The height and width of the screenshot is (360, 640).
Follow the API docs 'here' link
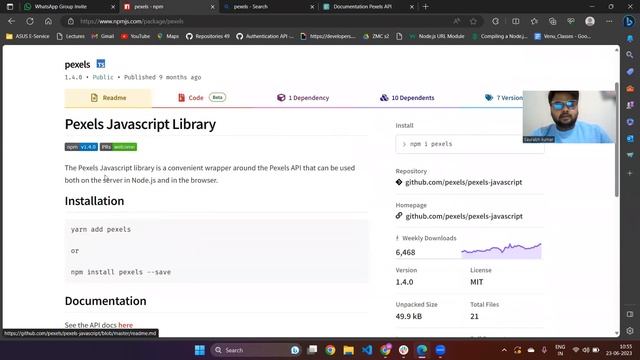(x=125, y=325)
